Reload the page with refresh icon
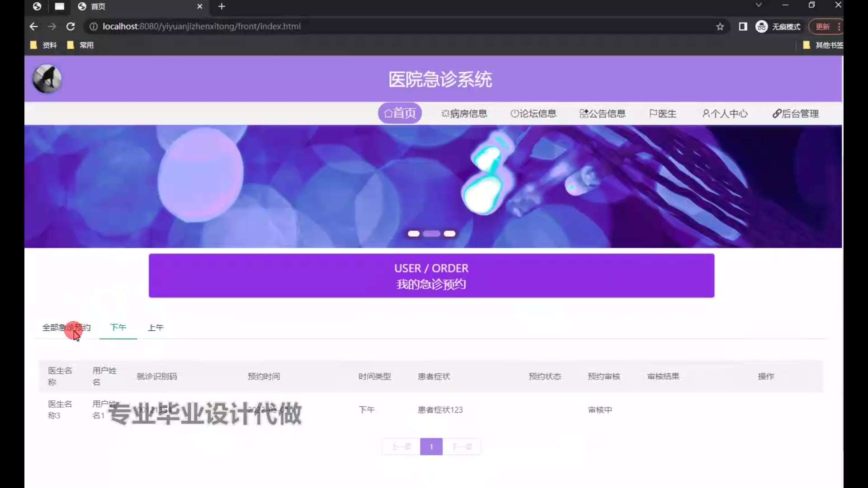 tap(71, 27)
